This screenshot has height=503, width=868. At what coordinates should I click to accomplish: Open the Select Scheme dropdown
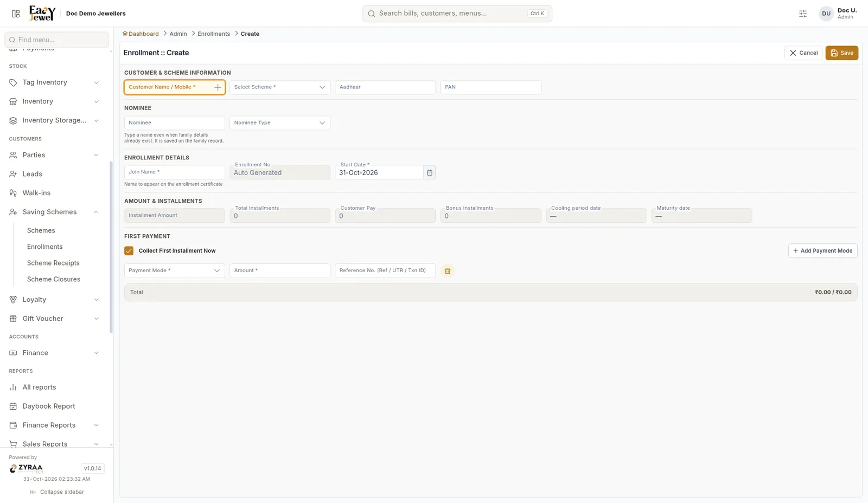[280, 87]
